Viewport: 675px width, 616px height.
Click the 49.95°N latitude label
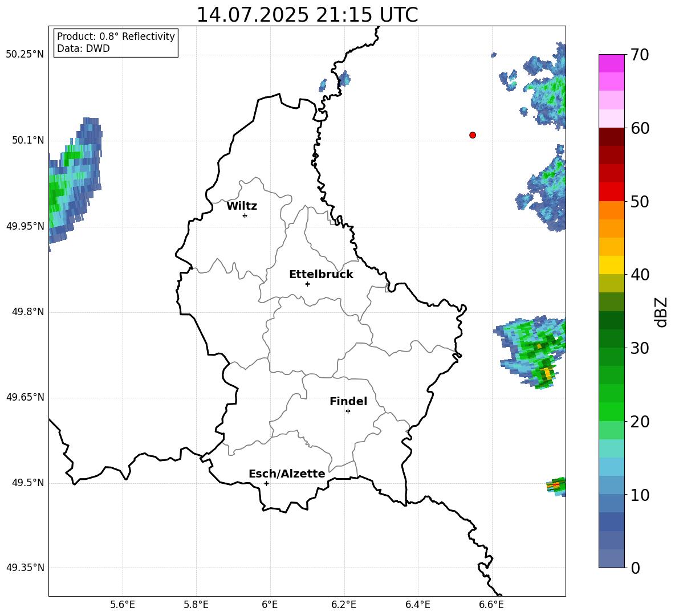tap(25, 226)
